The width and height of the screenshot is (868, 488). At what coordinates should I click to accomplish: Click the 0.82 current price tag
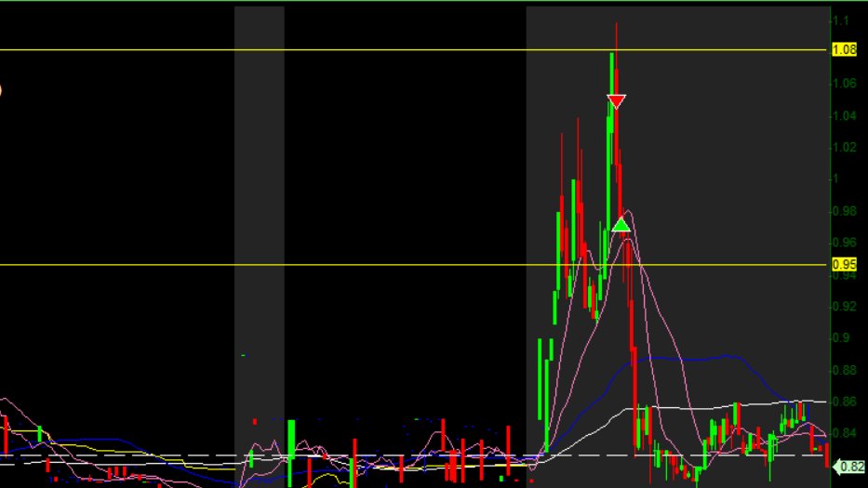(x=851, y=467)
